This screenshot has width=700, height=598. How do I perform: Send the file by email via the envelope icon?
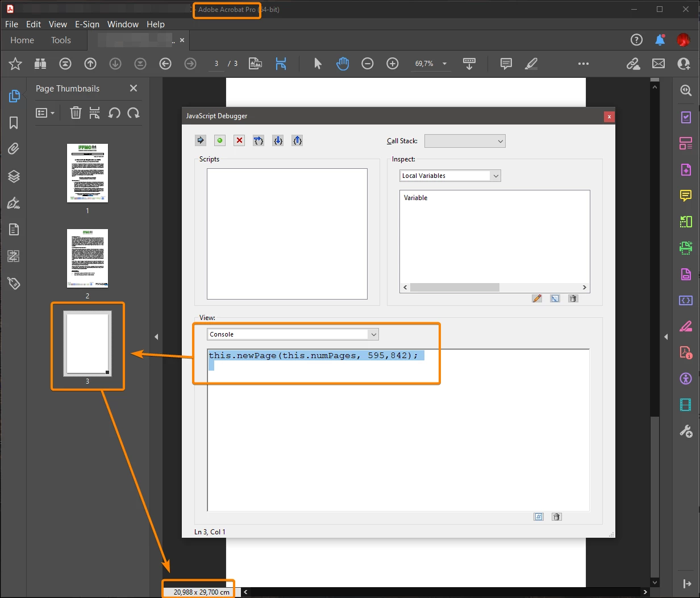click(x=659, y=64)
